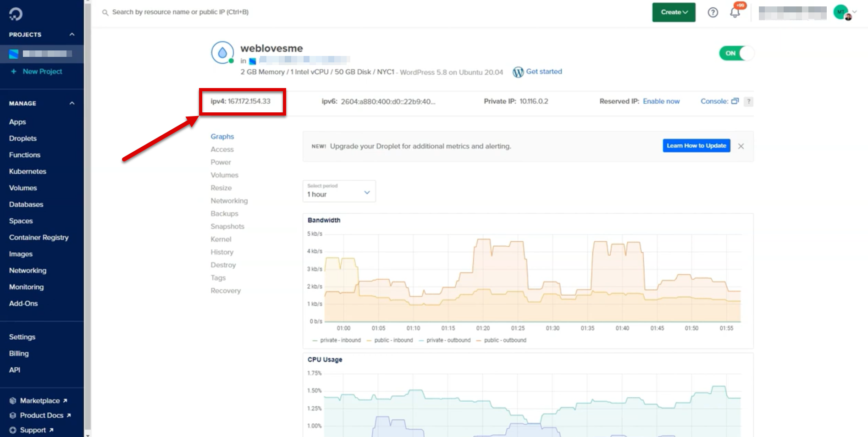Click the DigitalOcean logo icon

(16, 14)
